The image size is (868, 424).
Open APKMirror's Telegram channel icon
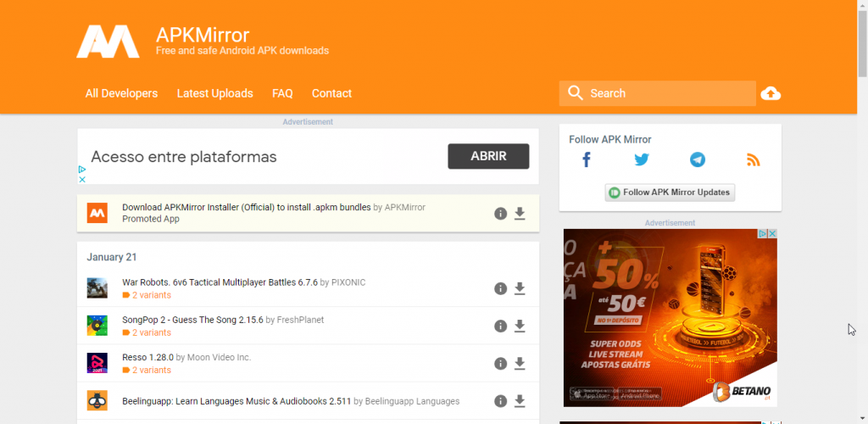point(697,159)
